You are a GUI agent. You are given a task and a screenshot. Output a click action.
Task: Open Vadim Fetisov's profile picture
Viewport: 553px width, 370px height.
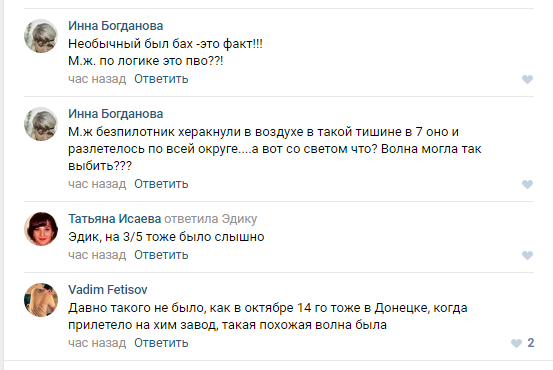41,300
